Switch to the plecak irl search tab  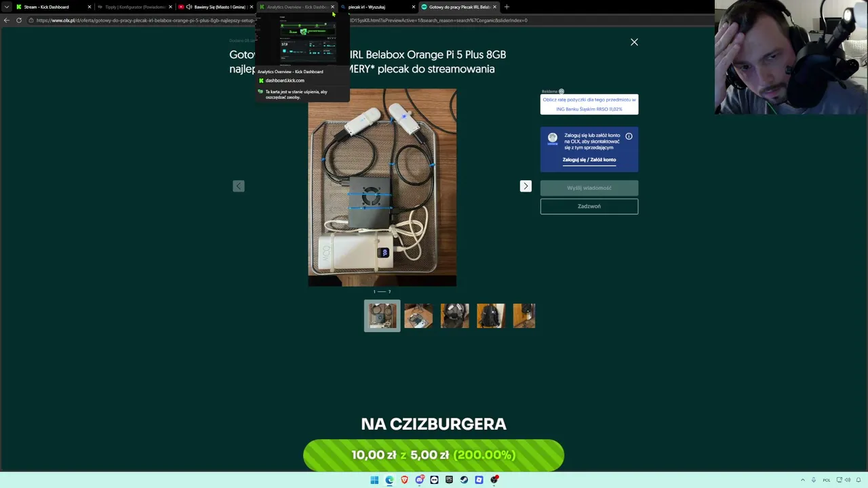(x=377, y=7)
